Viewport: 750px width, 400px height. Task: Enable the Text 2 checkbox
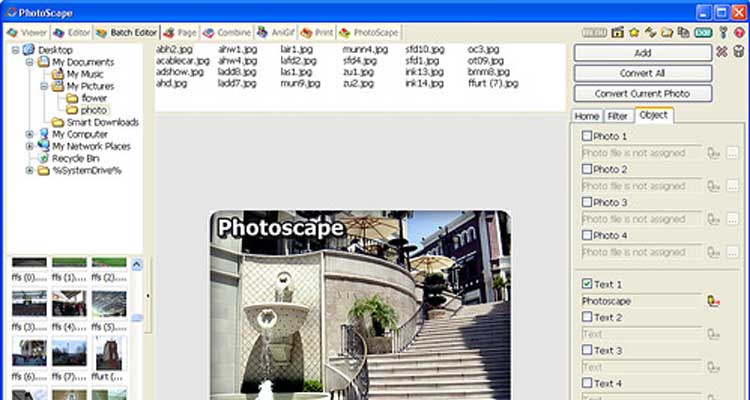587,317
